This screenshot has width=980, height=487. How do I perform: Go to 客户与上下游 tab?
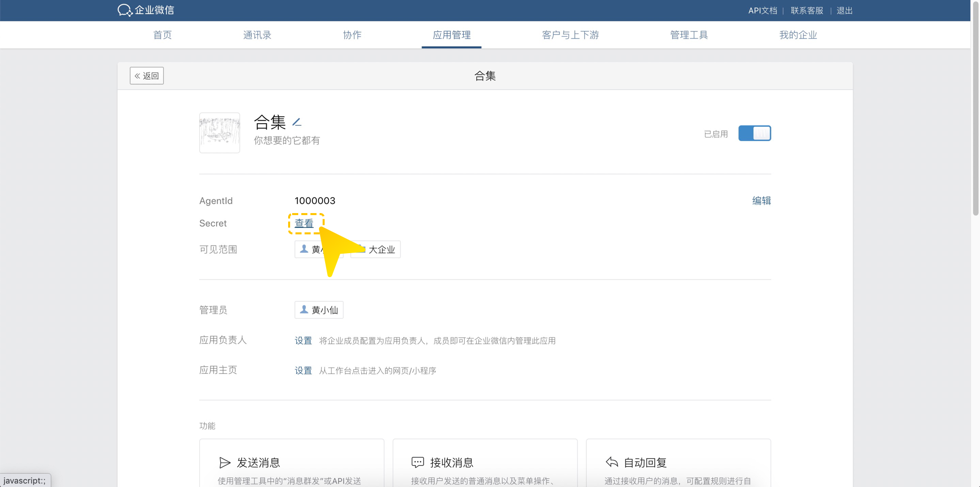pyautogui.click(x=570, y=35)
